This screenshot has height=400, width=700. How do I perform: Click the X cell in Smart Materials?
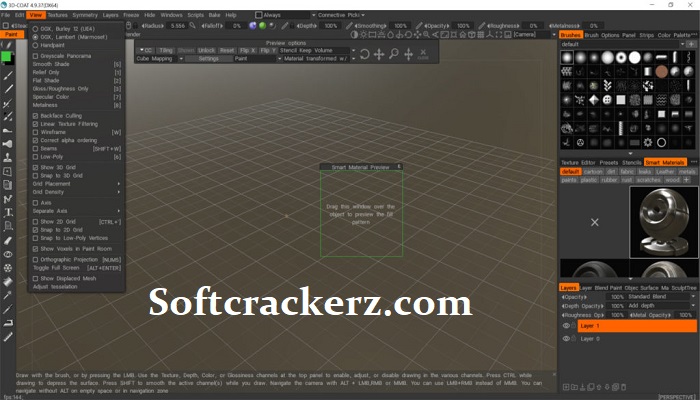pyautogui.click(x=595, y=222)
